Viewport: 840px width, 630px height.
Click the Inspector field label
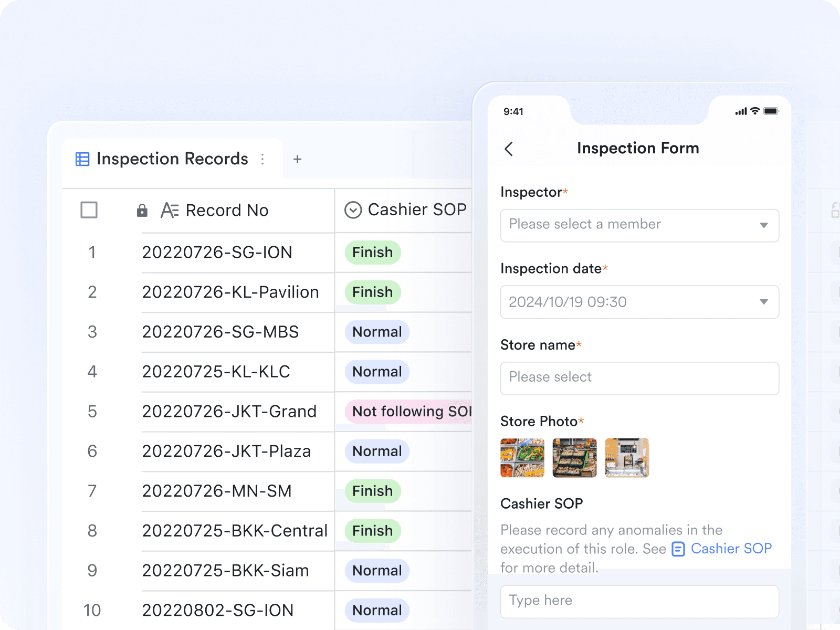(531, 192)
